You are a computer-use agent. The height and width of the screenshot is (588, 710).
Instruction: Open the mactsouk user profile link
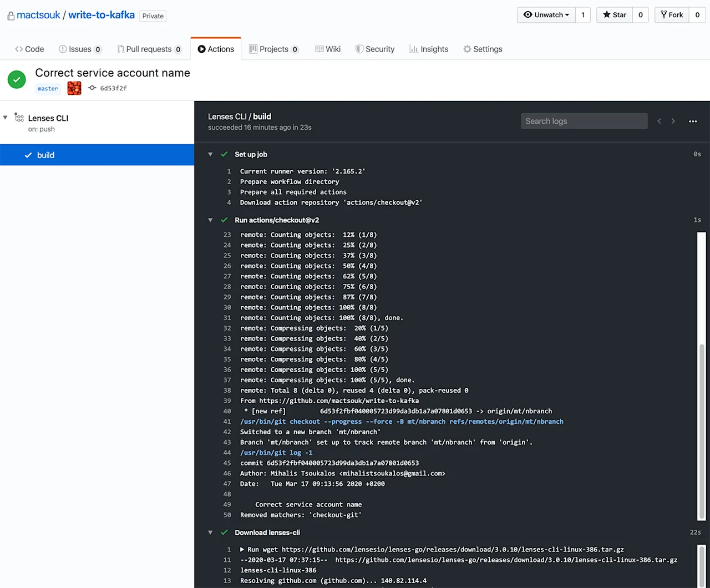click(38, 15)
